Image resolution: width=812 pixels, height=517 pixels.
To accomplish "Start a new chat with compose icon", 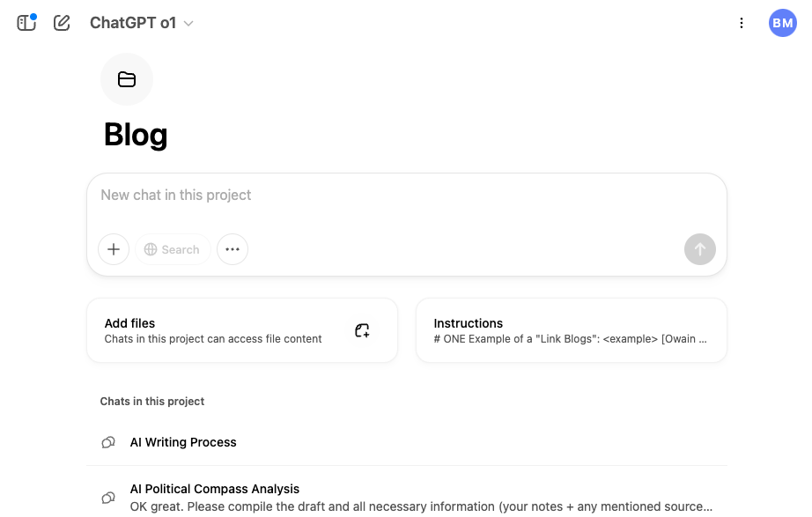I will coord(62,23).
